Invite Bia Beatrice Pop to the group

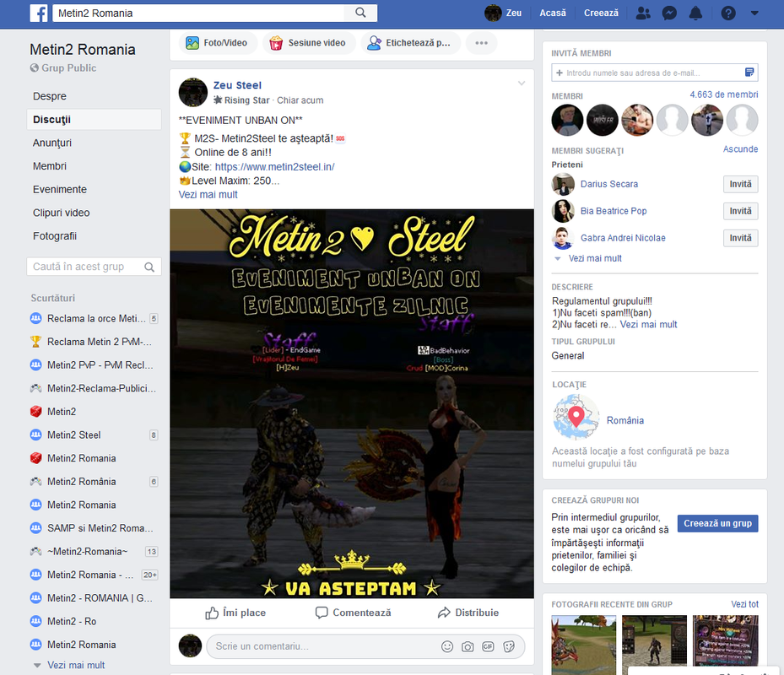point(740,211)
